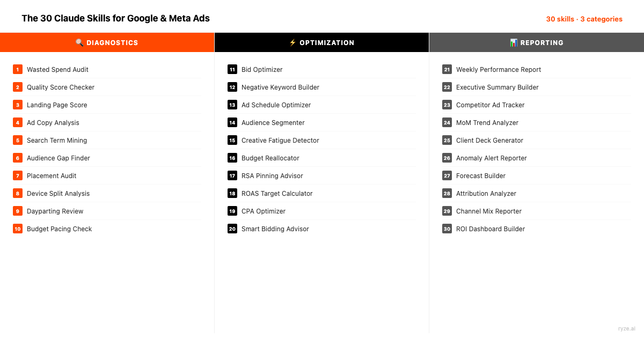This screenshot has height=338, width=644.
Task: Click the '30 skills · 3 categories' label
Action: (584, 19)
